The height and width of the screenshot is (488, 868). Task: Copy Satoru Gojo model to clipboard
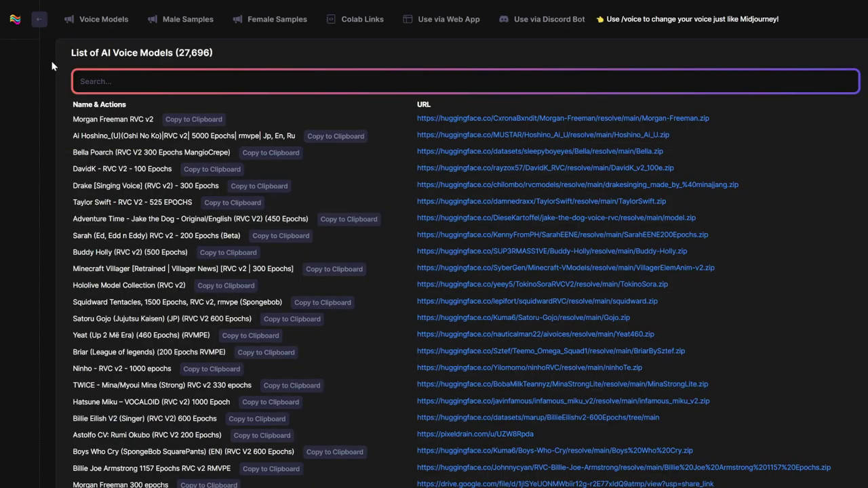click(x=292, y=319)
